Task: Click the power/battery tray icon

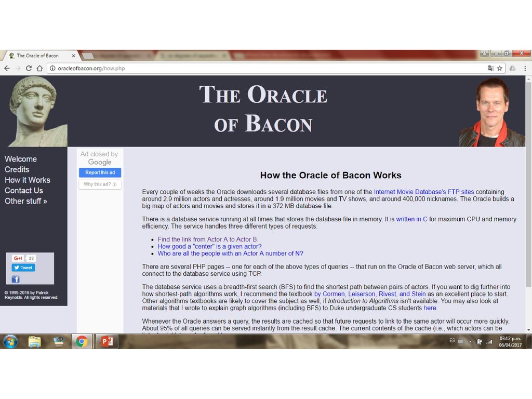Action: click(x=480, y=342)
